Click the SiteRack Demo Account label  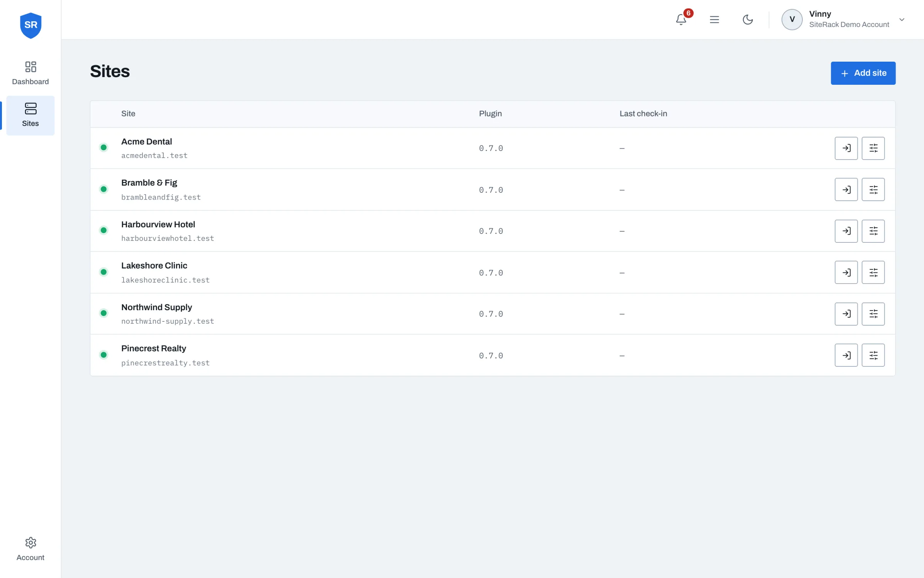pos(849,25)
